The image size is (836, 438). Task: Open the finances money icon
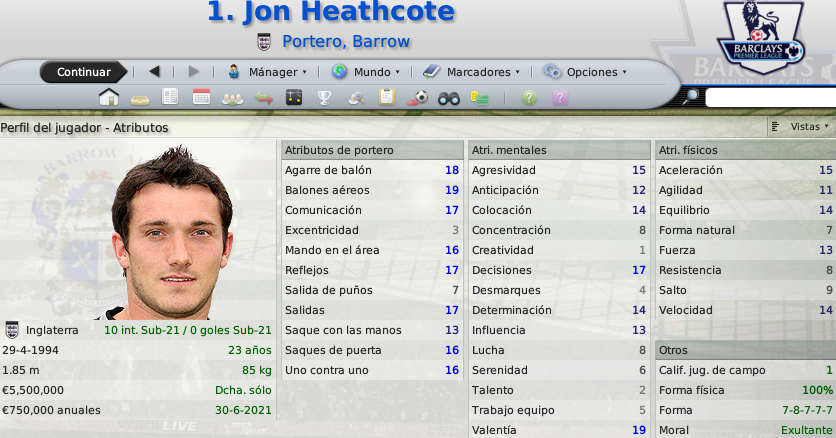coord(480,98)
